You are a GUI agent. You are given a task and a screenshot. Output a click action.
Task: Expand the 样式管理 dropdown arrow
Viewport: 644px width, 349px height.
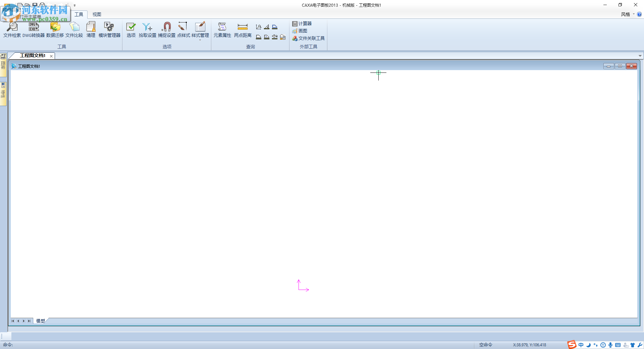click(x=200, y=40)
